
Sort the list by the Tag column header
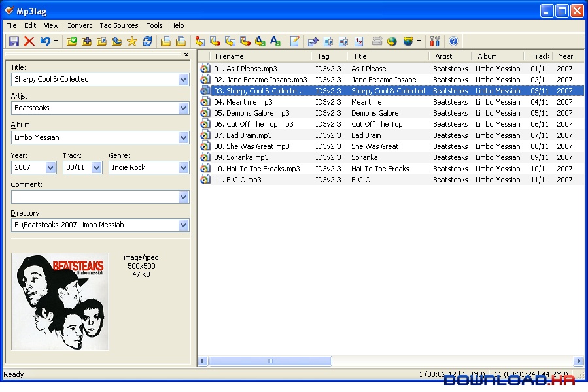pyautogui.click(x=323, y=56)
